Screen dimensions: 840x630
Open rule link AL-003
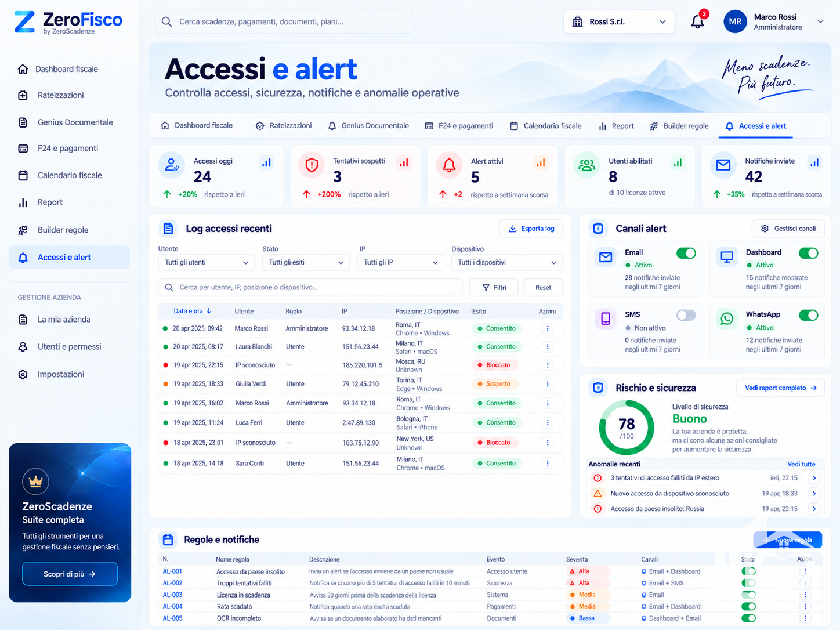pos(172,595)
